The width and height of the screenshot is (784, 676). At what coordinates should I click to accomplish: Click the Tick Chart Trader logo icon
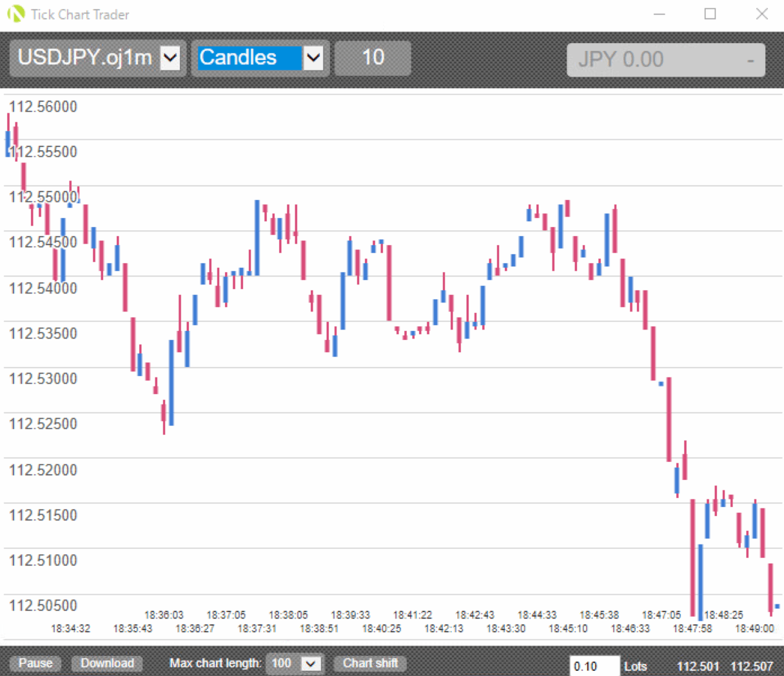pos(15,14)
